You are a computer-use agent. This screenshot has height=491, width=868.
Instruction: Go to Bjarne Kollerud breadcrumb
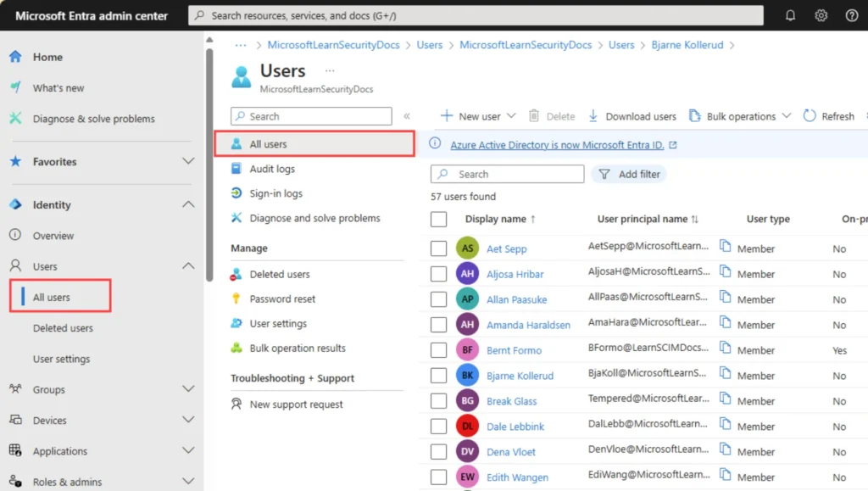(687, 45)
